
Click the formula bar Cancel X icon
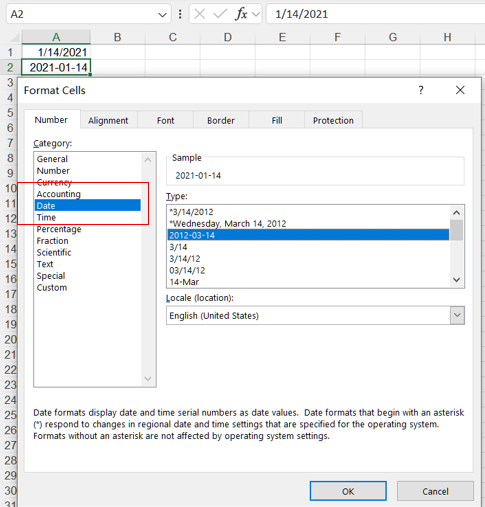[200, 14]
